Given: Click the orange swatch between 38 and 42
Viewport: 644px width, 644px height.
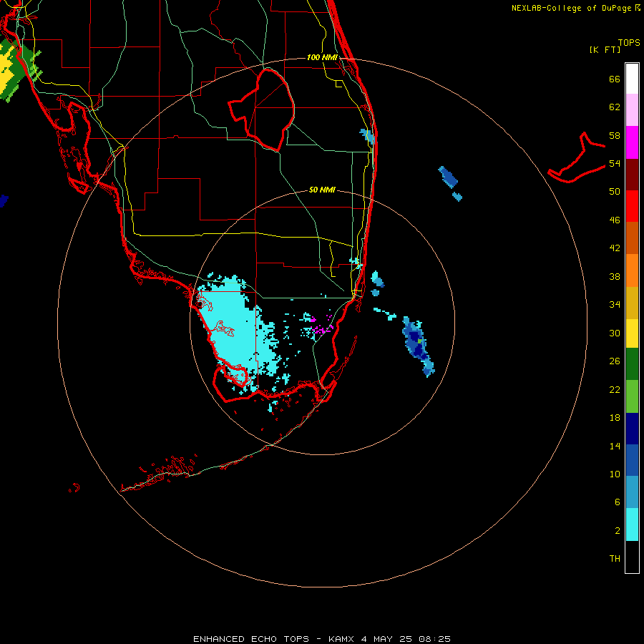Looking at the screenshot, I should tap(632, 270).
